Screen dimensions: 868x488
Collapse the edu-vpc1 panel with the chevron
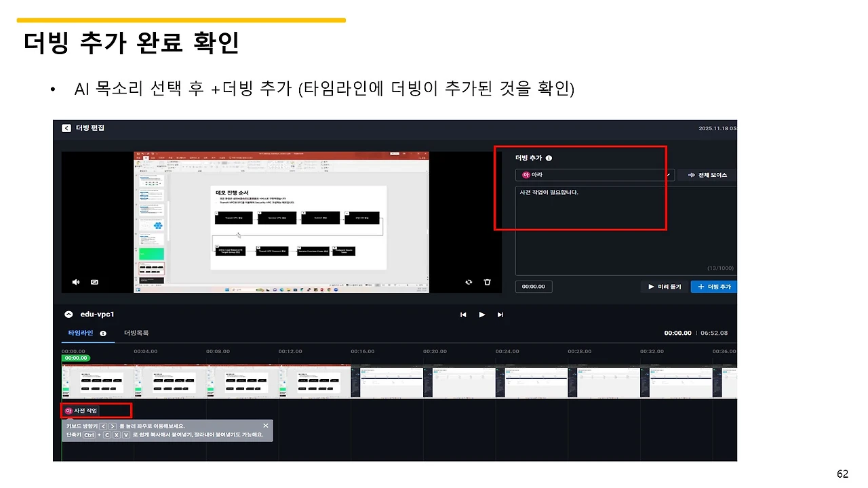68,314
